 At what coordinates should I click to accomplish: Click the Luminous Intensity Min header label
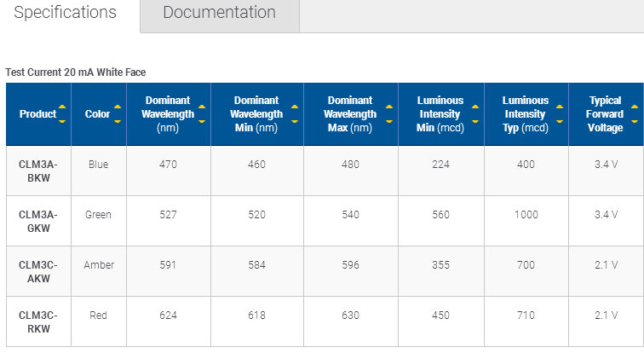(x=440, y=114)
